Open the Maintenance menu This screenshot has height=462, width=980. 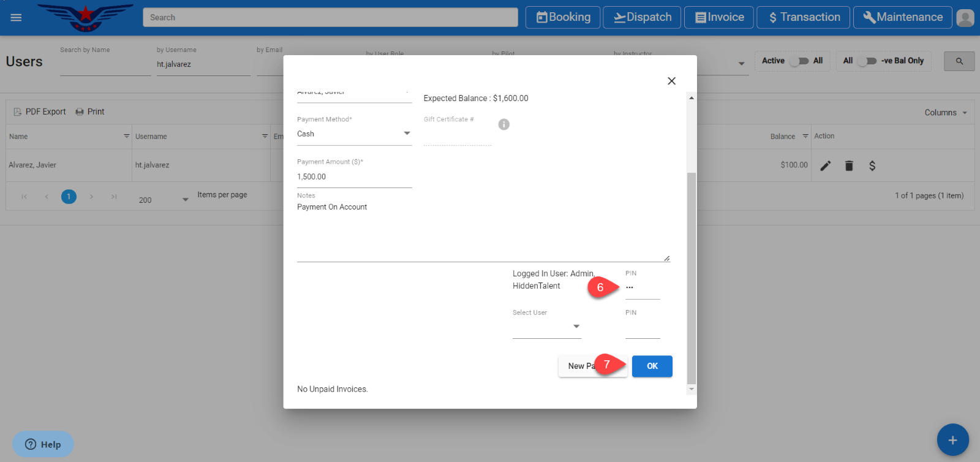[902, 17]
